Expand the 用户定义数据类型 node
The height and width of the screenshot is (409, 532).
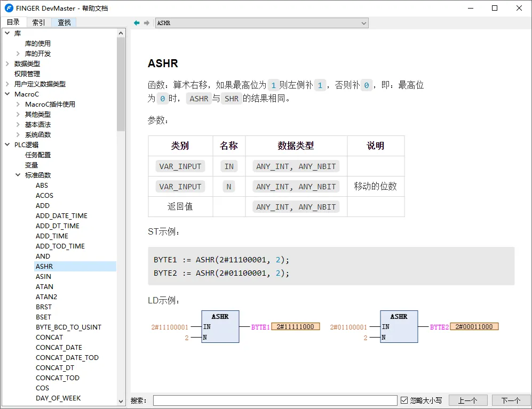pos(7,84)
